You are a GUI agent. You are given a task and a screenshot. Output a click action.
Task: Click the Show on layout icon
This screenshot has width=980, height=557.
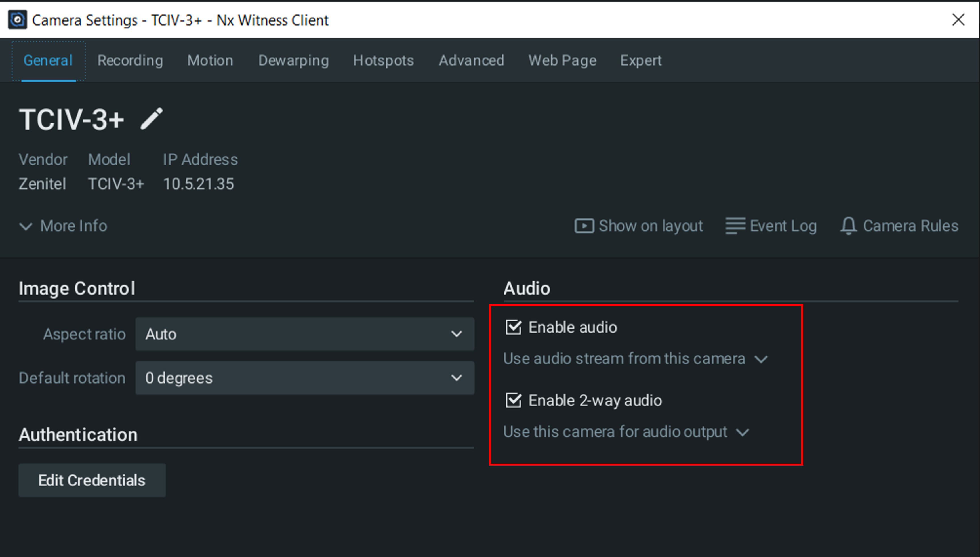pyautogui.click(x=584, y=226)
